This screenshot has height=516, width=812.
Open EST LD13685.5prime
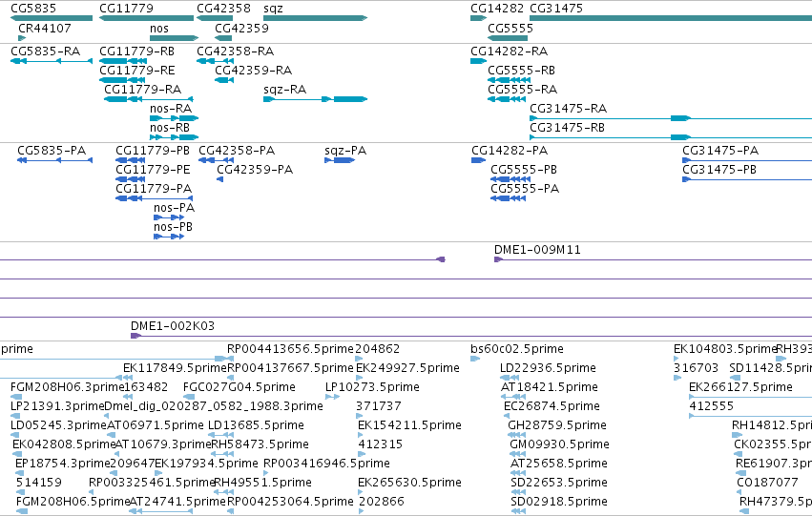256,426
